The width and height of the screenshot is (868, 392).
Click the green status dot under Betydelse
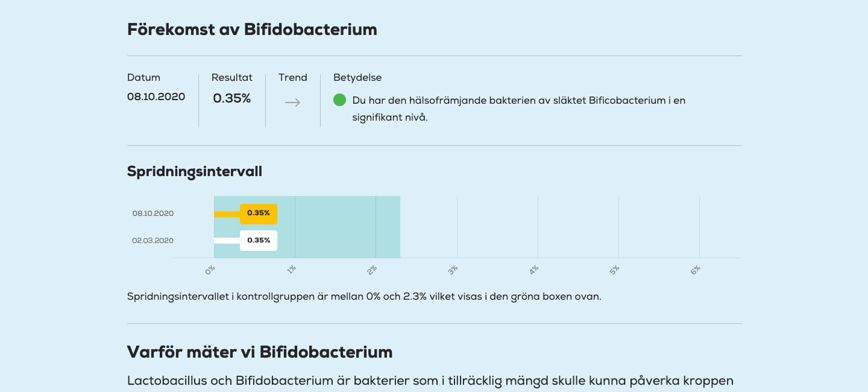coord(339,100)
